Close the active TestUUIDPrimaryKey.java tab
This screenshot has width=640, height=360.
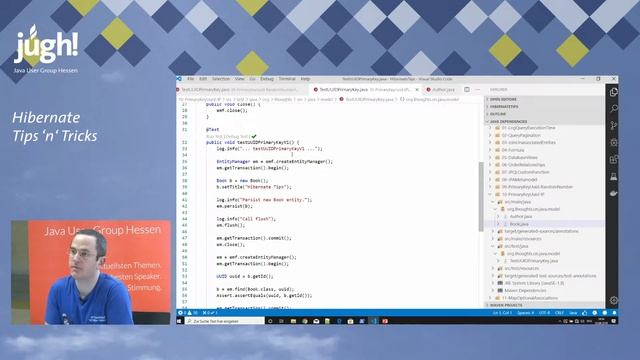tap(417, 89)
